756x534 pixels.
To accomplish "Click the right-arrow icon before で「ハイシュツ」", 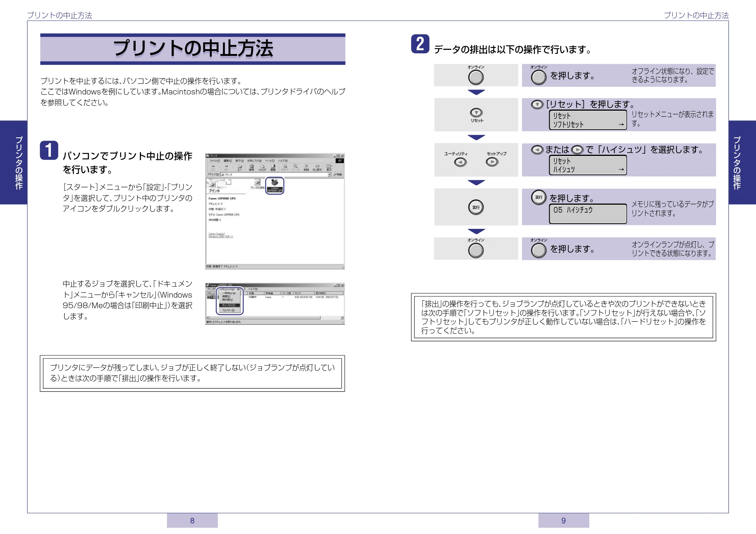I will click(x=577, y=150).
